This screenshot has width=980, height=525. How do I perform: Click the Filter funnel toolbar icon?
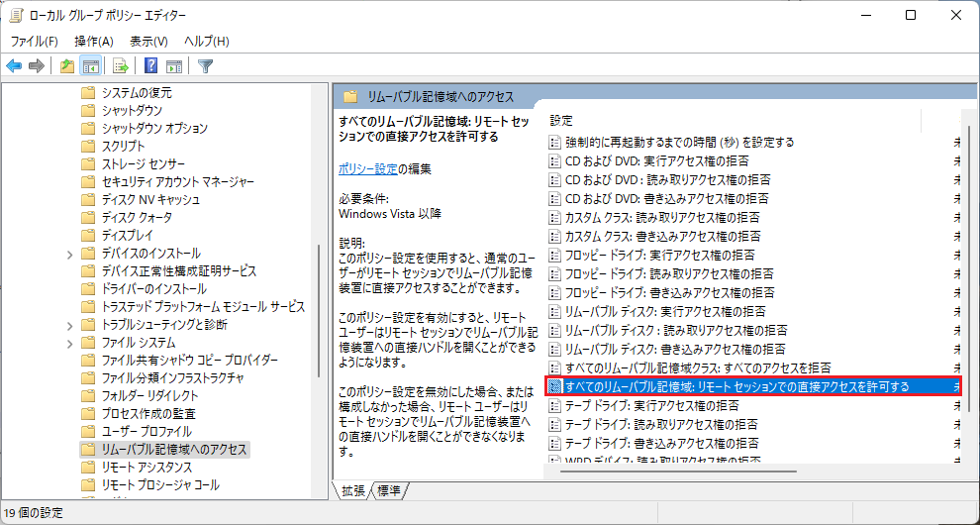coord(205,66)
